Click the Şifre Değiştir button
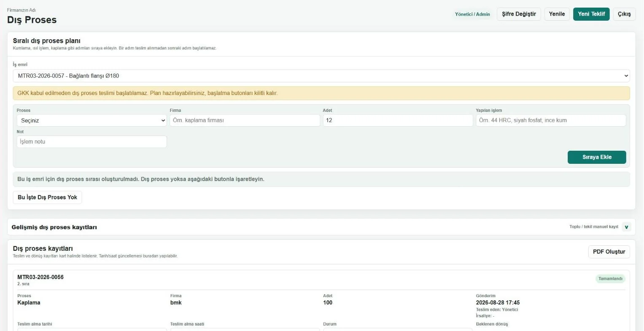The height and width of the screenshot is (331, 644). coord(519,14)
